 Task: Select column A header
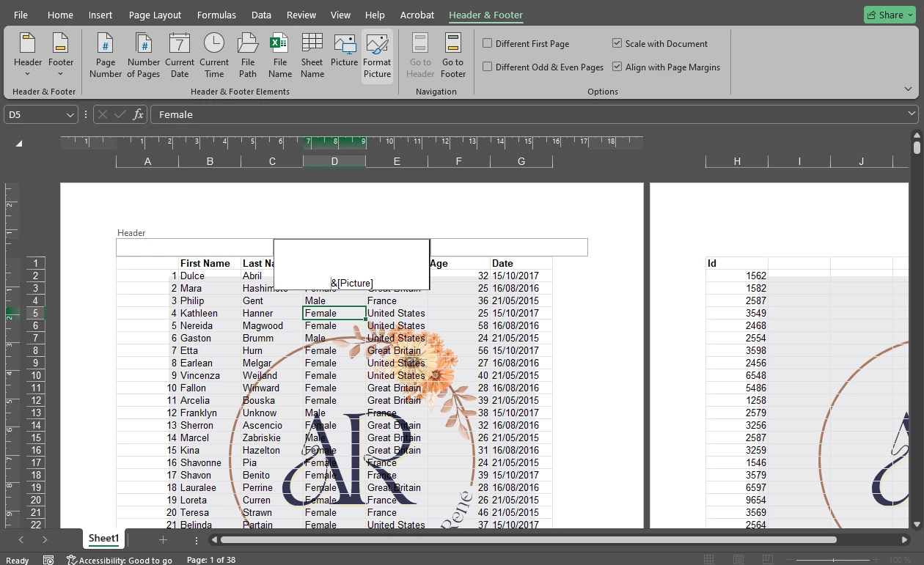click(147, 161)
